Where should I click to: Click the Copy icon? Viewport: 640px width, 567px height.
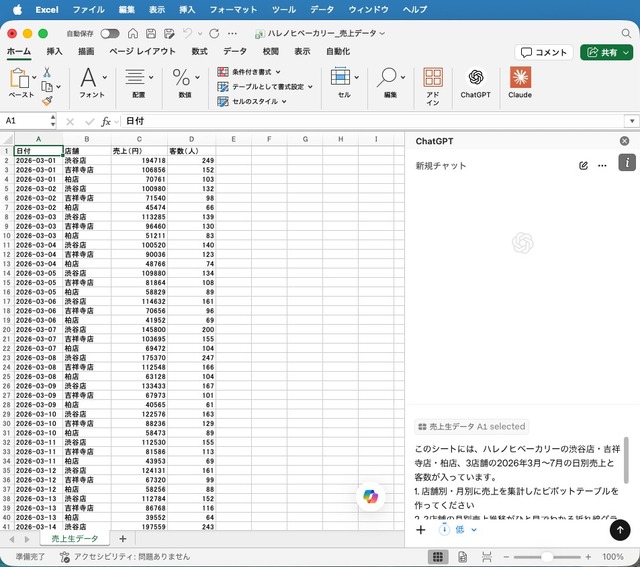[47, 87]
